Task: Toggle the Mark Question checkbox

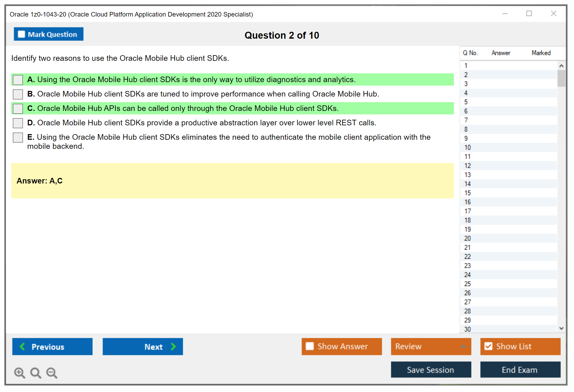Action: pos(21,34)
